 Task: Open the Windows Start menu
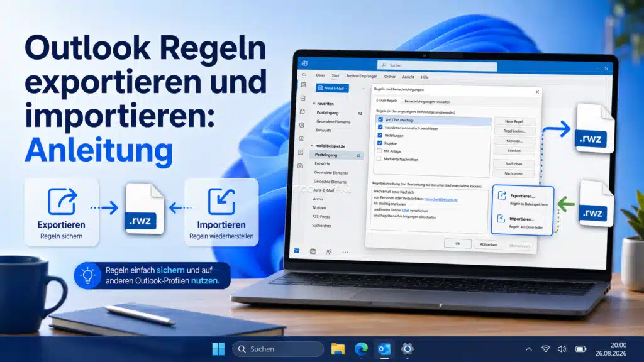click(218, 349)
